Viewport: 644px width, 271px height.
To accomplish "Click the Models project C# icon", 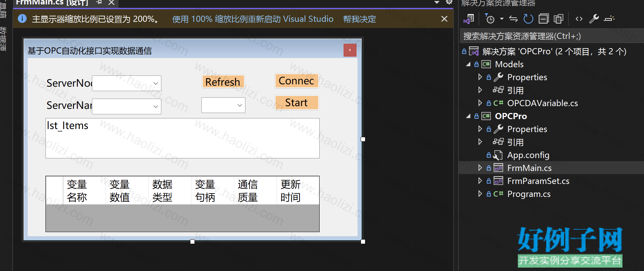I will click(x=486, y=64).
